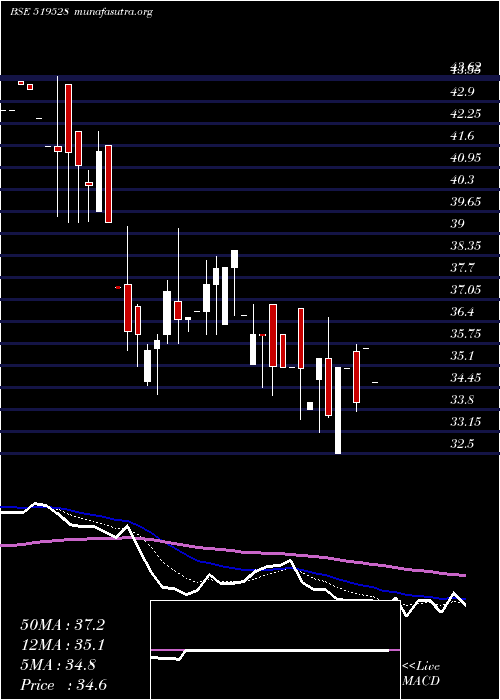Click the MACD inset chart box

tap(275, 650)
